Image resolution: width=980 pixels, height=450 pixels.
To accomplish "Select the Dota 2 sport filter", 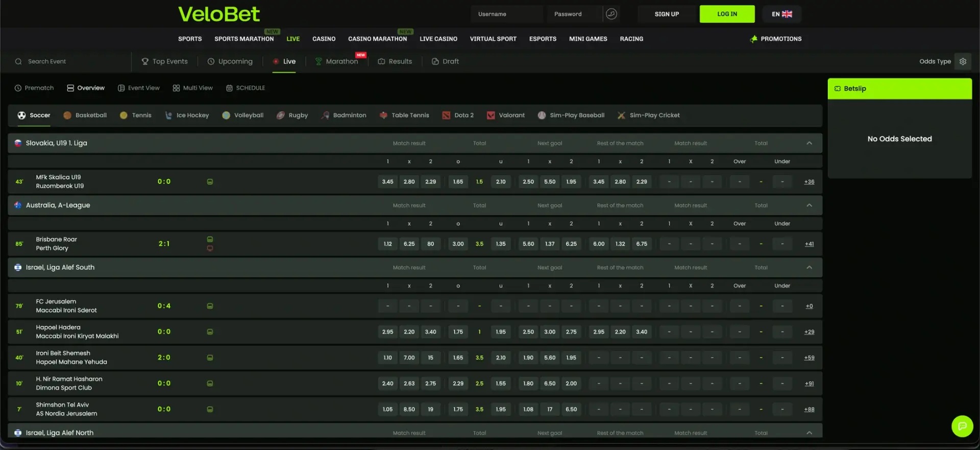I will 458,115.
